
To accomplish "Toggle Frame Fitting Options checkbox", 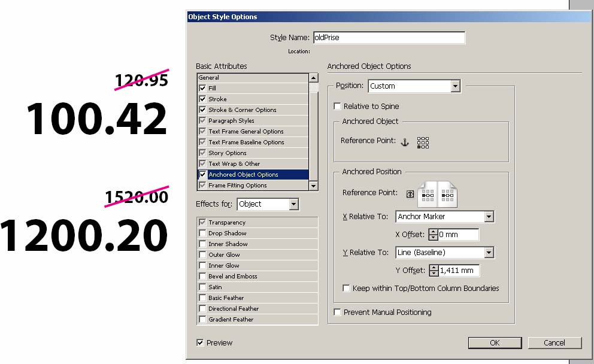I will coord(202,185).
